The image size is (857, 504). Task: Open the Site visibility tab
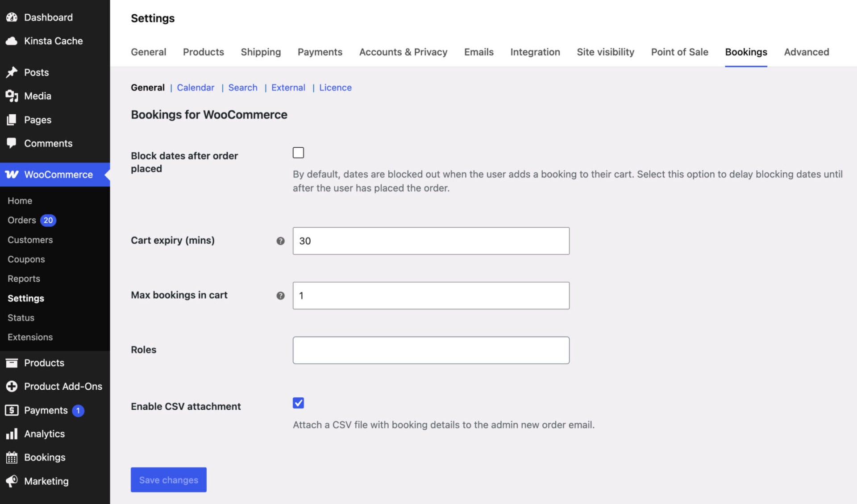(x=605, y=52)
